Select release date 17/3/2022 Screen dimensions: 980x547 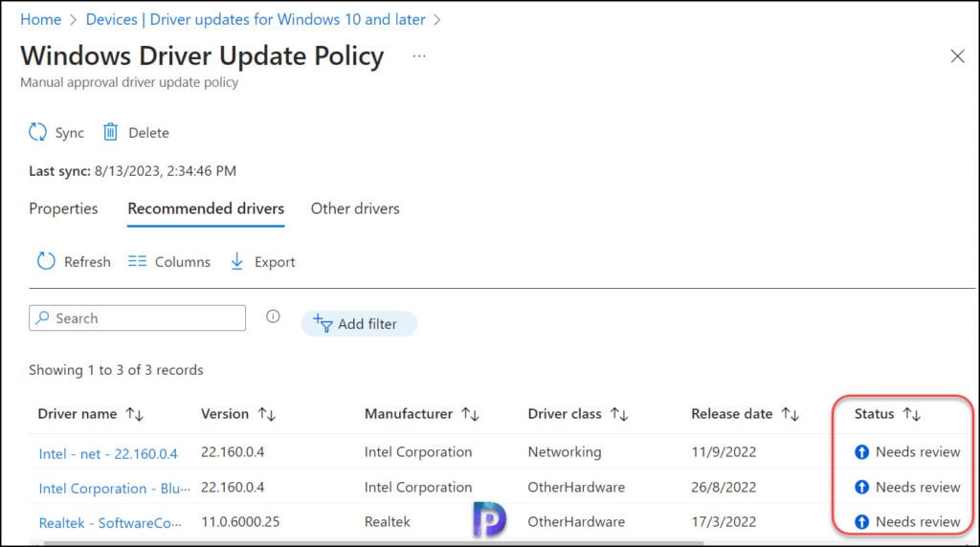tap(724, 521)
